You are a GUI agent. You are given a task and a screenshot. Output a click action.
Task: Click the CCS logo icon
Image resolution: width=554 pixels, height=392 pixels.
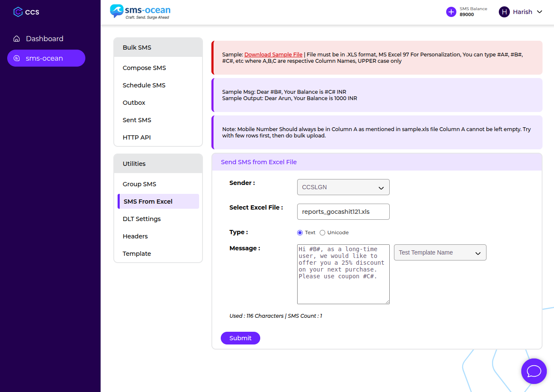click(18, 12)
